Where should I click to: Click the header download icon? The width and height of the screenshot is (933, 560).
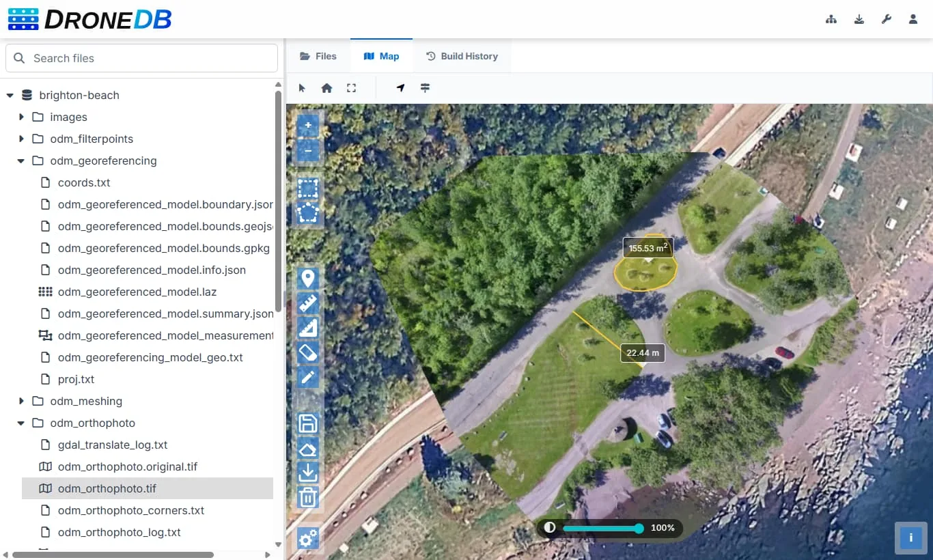click(x=859, y=19)
